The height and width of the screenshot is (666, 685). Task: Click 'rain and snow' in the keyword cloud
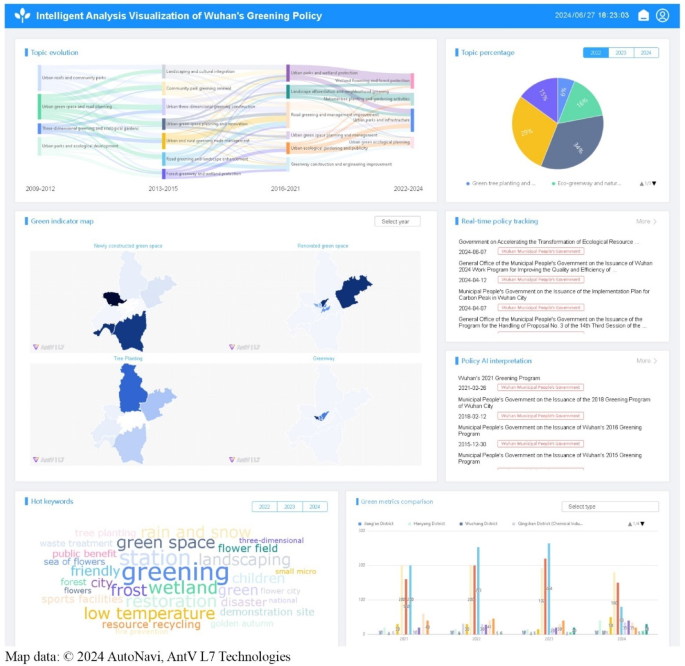tap(196, 532)
